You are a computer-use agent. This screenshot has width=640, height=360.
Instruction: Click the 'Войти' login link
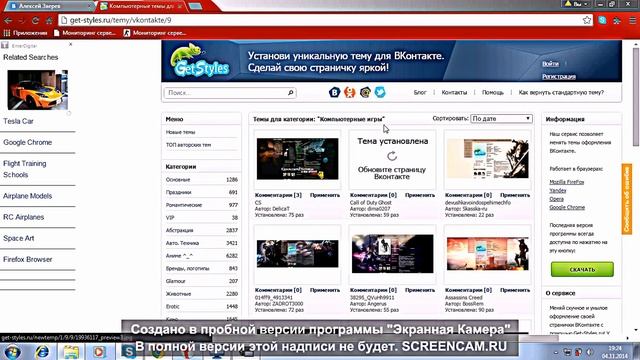(x=550, y=64)
